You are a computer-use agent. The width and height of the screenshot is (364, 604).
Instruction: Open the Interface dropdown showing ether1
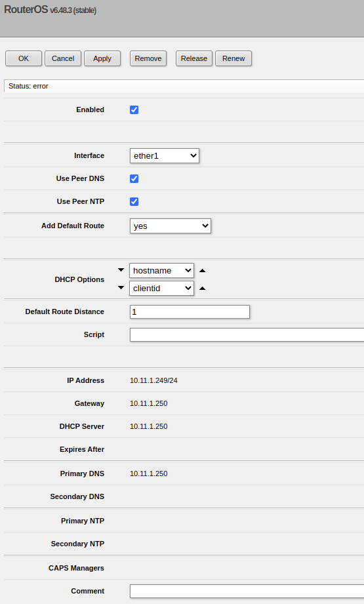pos(165,155)
